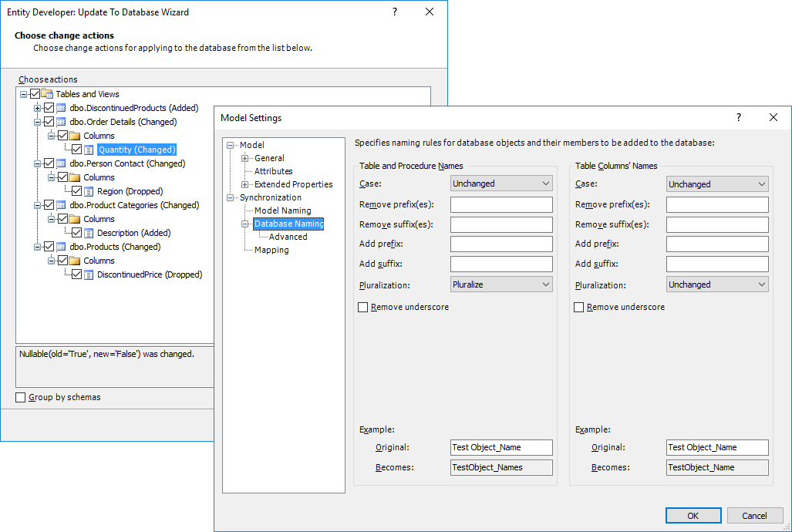Expand the General node in Model tree
The image size is (792, 532).
tap(245, 158)
